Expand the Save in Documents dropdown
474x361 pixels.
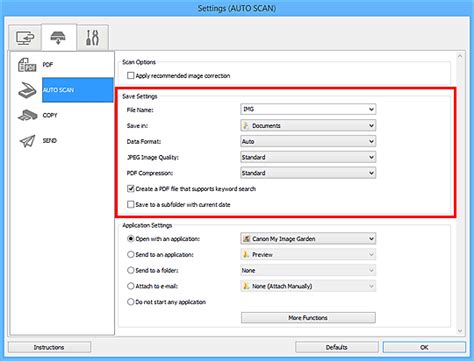pos(308,125)
